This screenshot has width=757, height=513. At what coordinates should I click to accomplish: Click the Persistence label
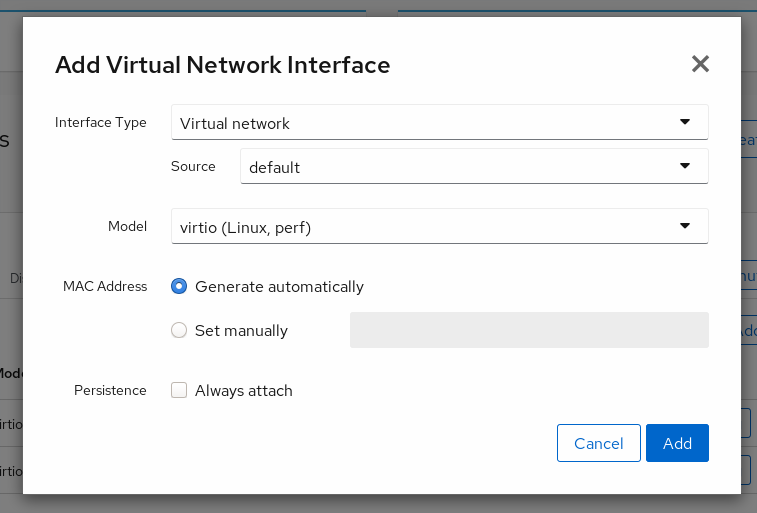tap(110, 390)
